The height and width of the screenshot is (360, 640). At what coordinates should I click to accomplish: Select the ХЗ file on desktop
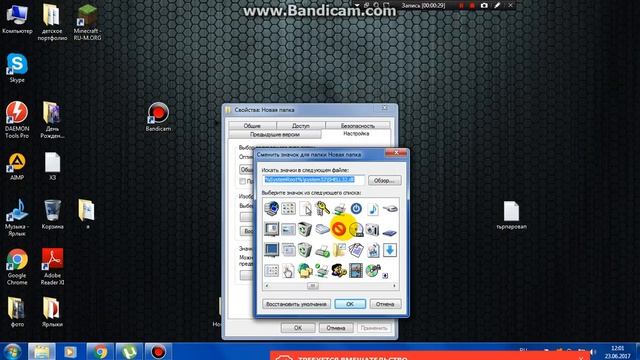pos(52,167)
